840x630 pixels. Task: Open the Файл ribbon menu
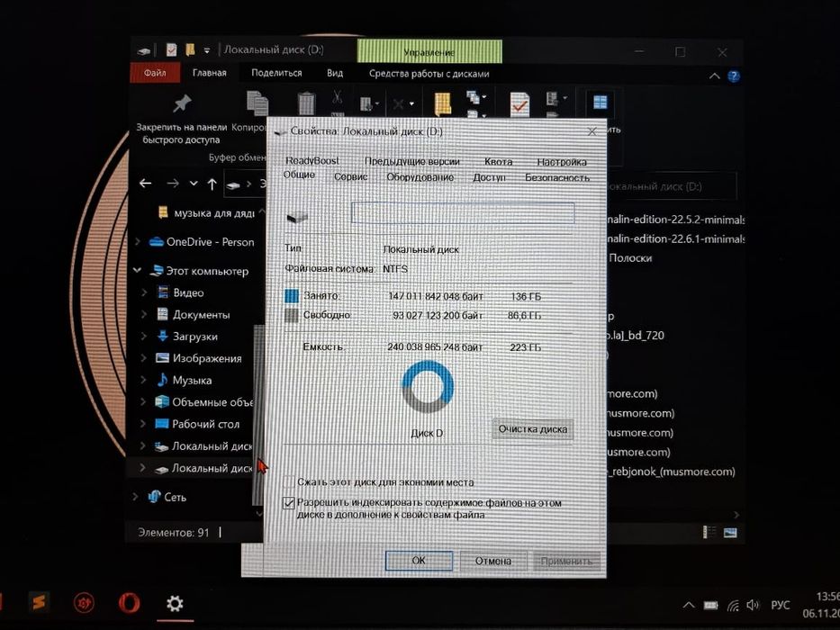point(154,72)
